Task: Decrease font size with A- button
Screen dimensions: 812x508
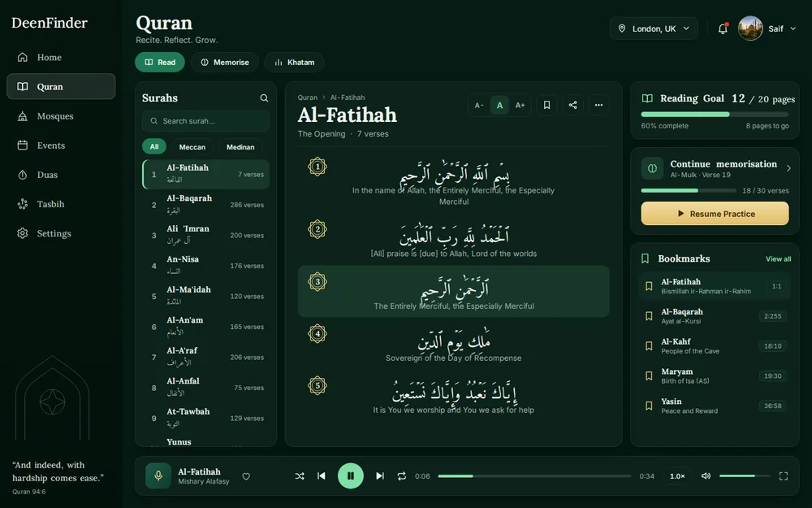Action: click(x=479, y=105)
